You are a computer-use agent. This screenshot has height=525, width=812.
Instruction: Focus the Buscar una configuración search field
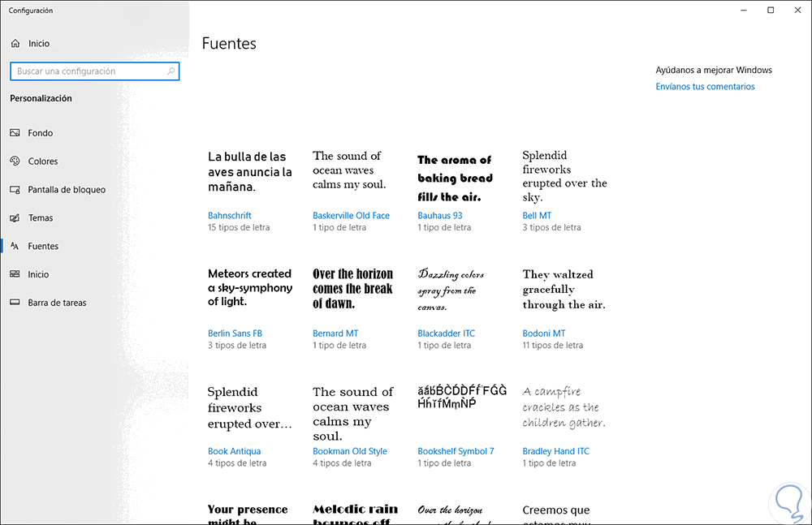click(x=88, y=71)
